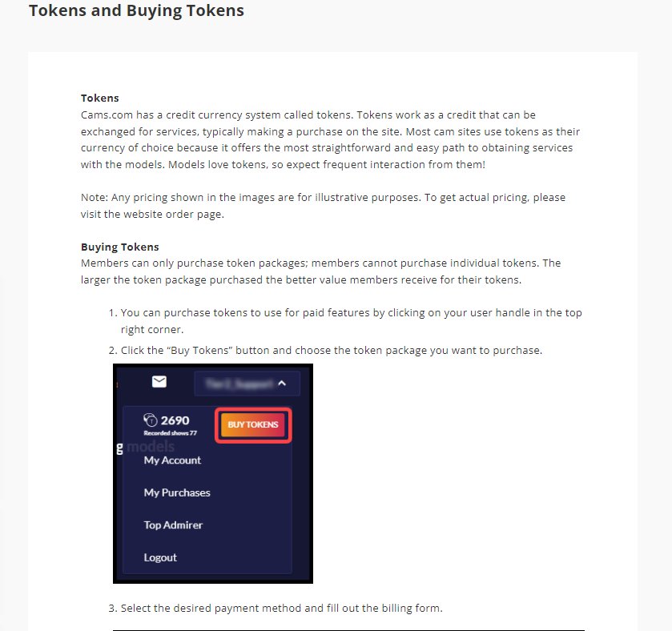The width and height of the screenshot is (672, 631).
Task: Collapse the user handle chevron arrow
Action: [x=282, y=383]
